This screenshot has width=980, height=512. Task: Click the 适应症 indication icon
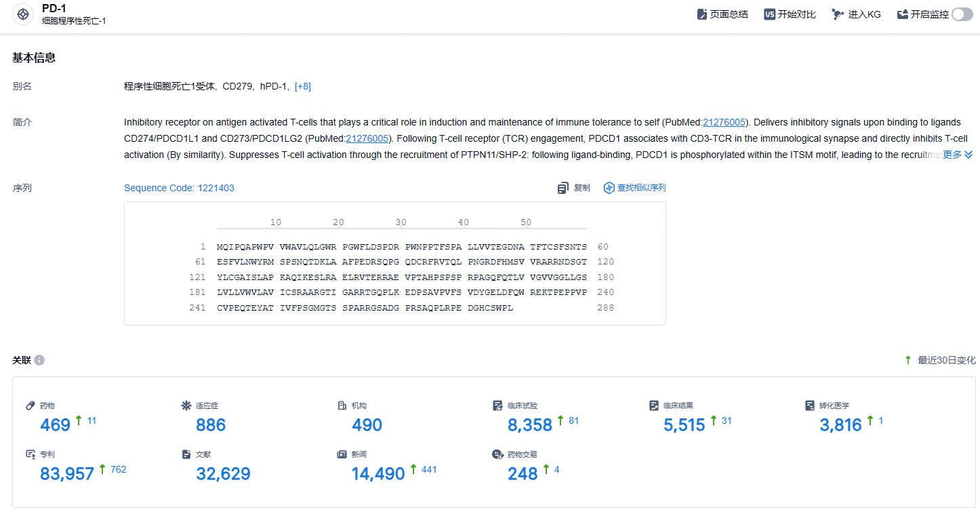pyautogui.click(x=186, y=406)
